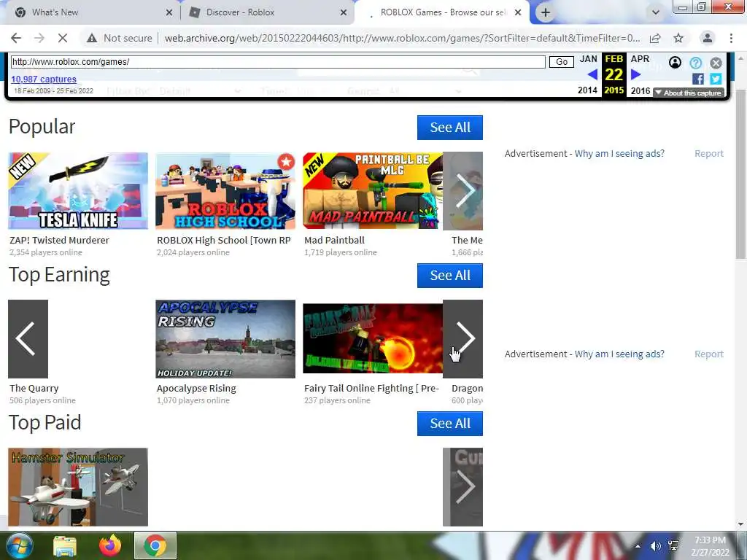The image size is (747, 560).
Task: Click the Wayback Machine URL input field
Action: pos(278,62)
